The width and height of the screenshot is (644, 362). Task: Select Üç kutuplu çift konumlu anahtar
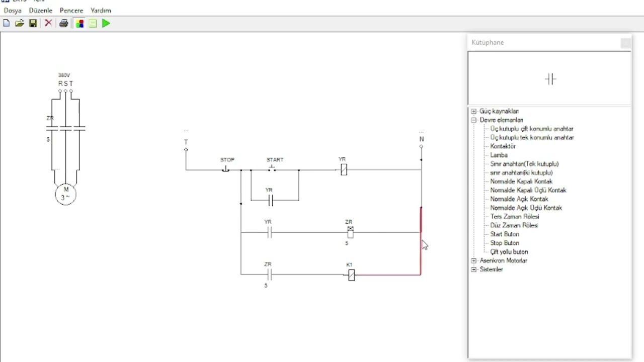[532, 129]
